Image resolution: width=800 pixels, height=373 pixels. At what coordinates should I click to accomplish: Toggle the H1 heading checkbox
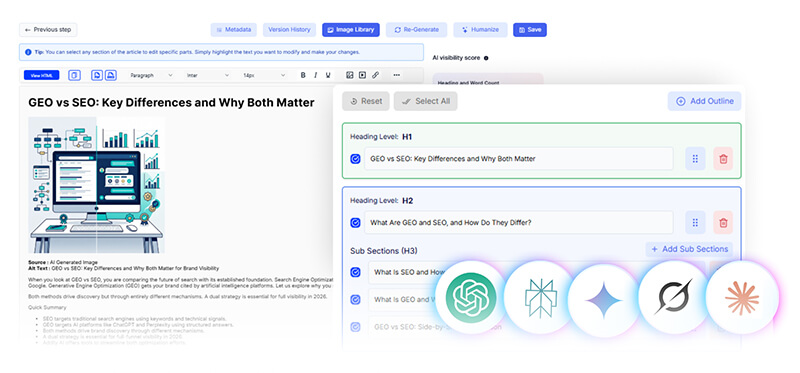coord(356,159)
